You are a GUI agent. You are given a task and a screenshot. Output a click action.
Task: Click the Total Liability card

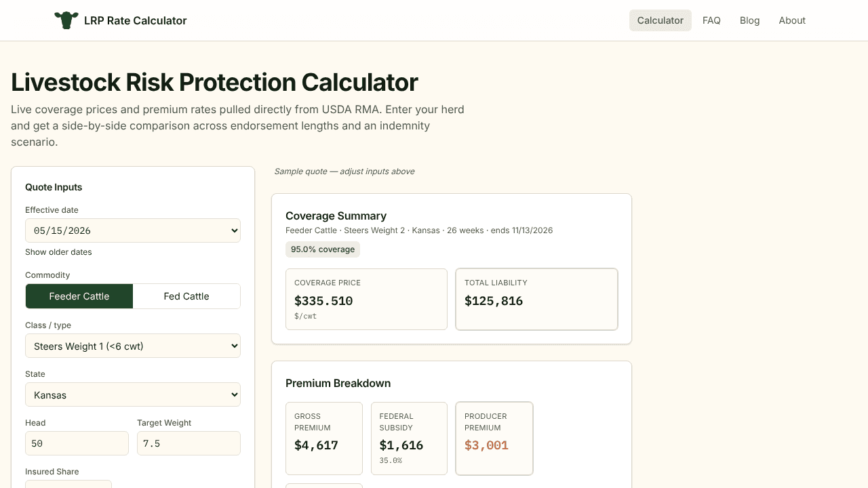tap(536, 299)
